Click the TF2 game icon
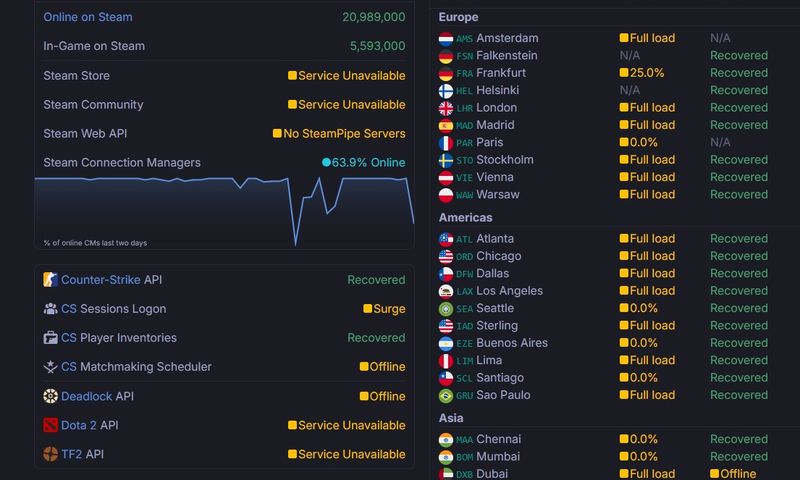Screen dimensions: 800x480 point(51,454)
